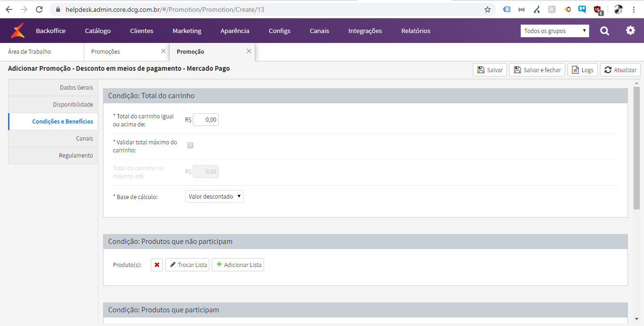Open the browser profile avatar

(x=618, y=9)
